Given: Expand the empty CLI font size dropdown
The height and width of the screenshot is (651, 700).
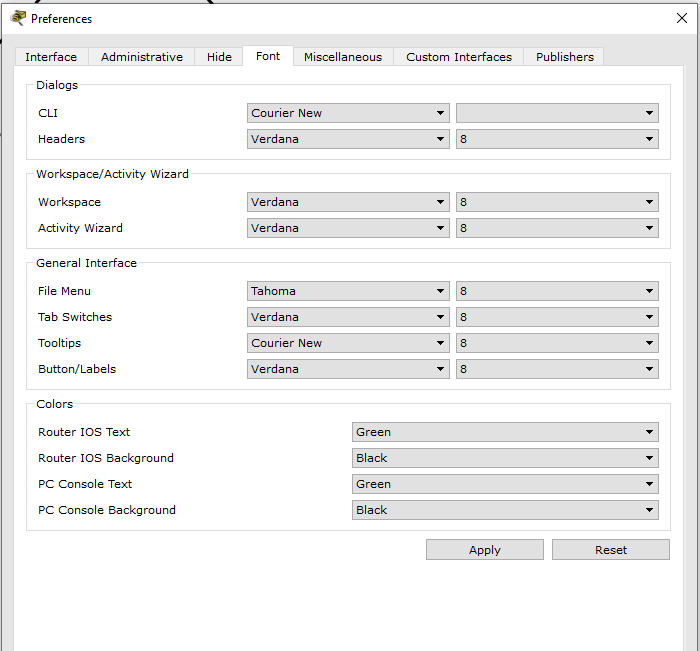Looking at the screenshot, I should click(x=557, y=113).
